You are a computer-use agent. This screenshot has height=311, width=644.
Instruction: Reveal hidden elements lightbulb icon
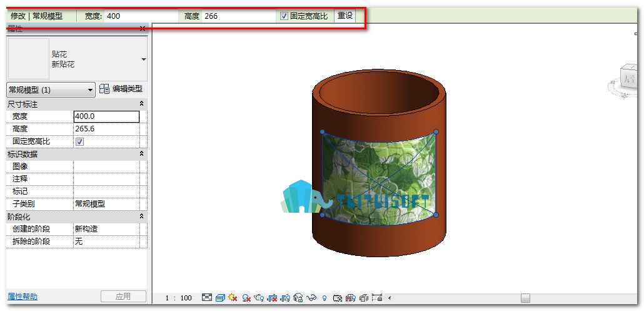[325, 298]
